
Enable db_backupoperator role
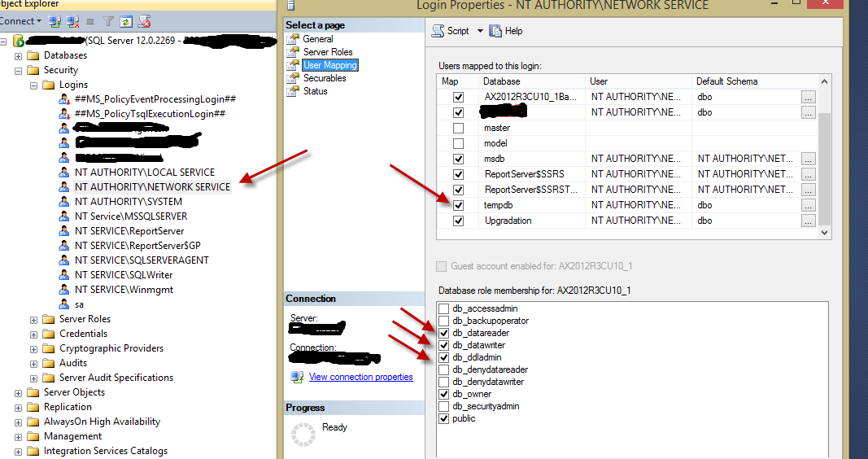443,321
